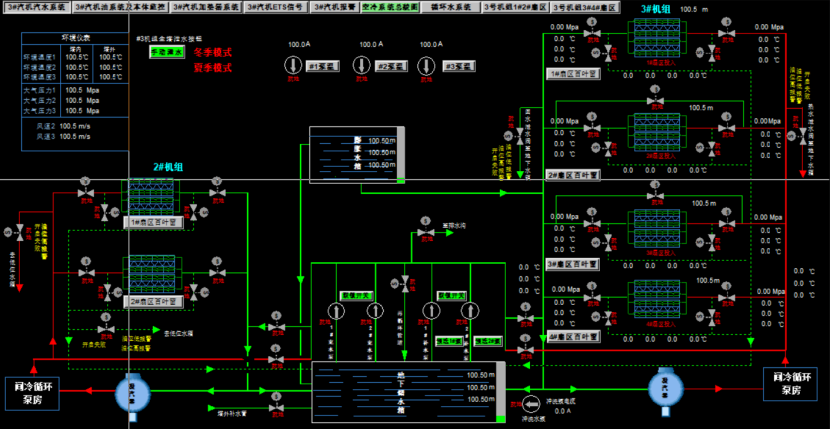The image size is (830, 430).
Task: Select 2#机组 sector 2 outlet valve
Action: [x=217, y=272]
